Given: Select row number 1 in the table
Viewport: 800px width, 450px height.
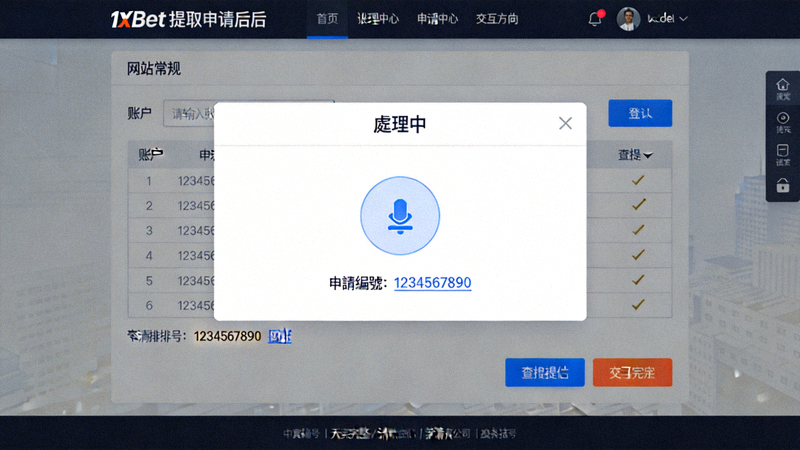Looking at the screenshot, I should point(149,181).
